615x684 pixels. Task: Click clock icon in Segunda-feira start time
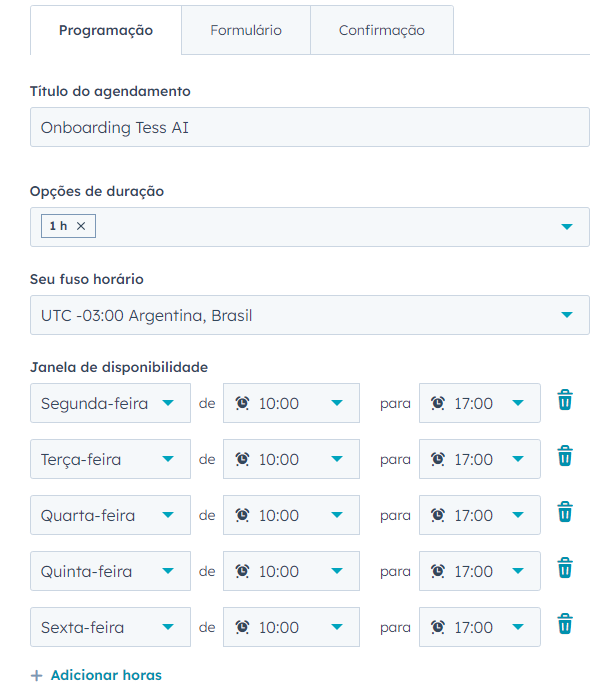click(243, 403)
